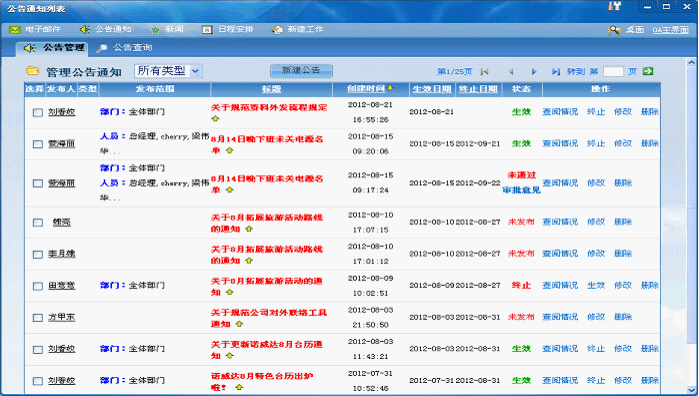Click 生效 action link in 10:02:51 row

coord(596,285)
